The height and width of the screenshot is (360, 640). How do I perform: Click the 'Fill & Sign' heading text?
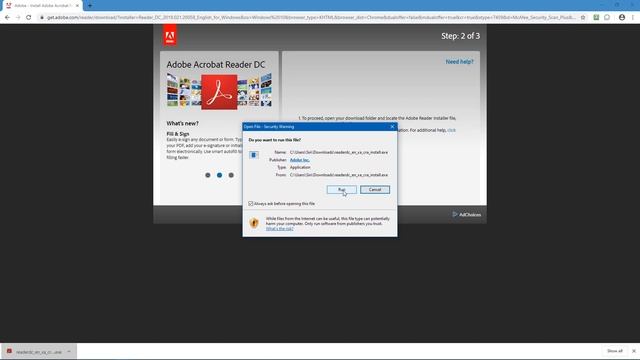(x=178, y=134)
